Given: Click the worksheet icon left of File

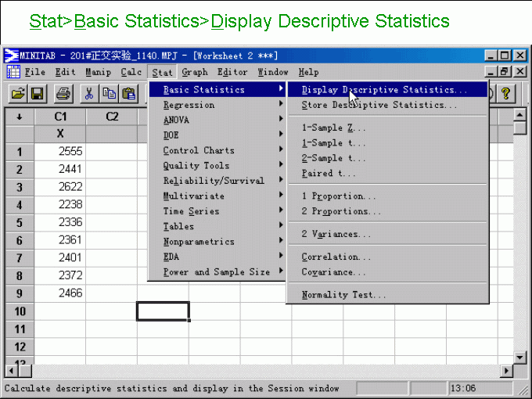Looking at the screenshot, I should point(13,73).
